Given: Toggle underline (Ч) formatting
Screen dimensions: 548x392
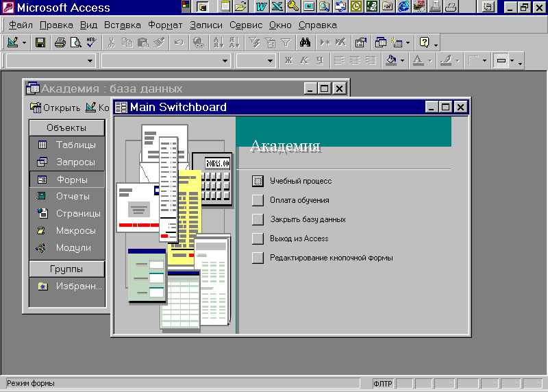Looking at the screenshot, I should [320, 60].
